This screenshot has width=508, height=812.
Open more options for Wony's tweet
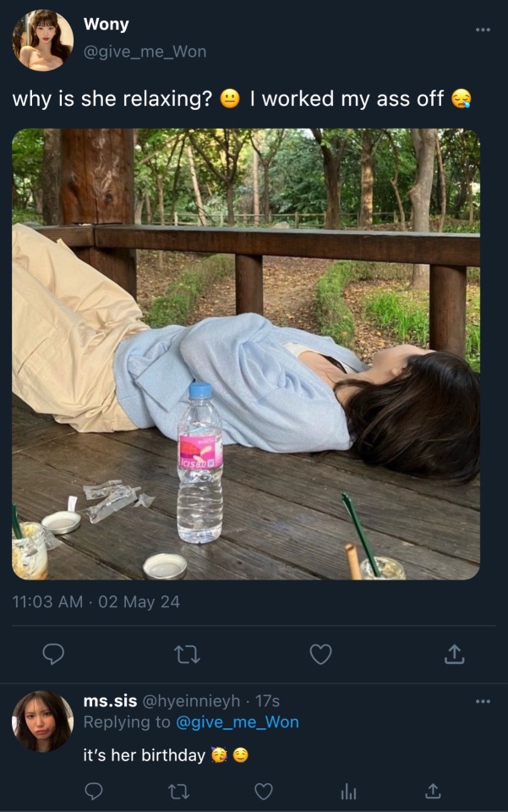pos(483,30)
